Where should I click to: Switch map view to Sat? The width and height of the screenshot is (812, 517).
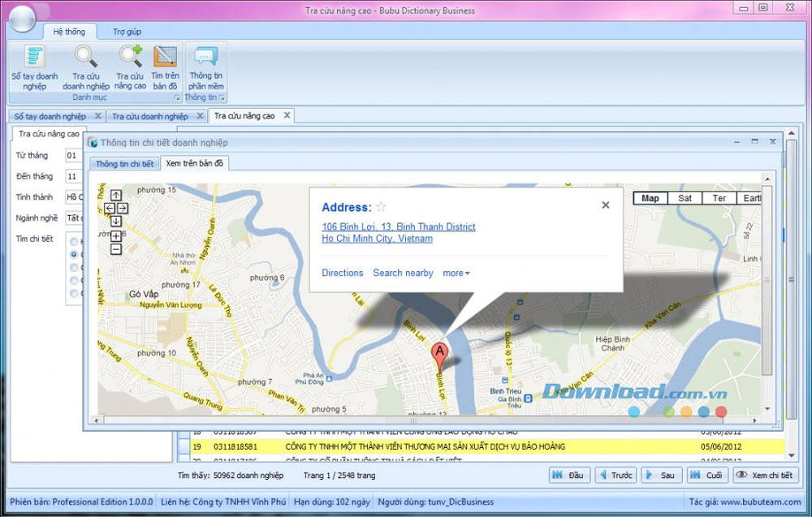point(685,198)
